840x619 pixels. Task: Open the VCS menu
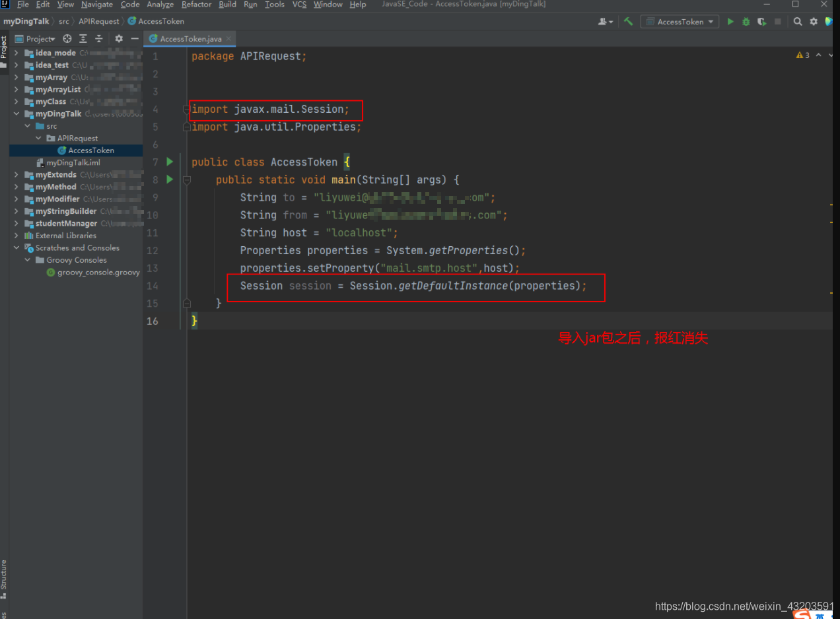pos(299,5)
